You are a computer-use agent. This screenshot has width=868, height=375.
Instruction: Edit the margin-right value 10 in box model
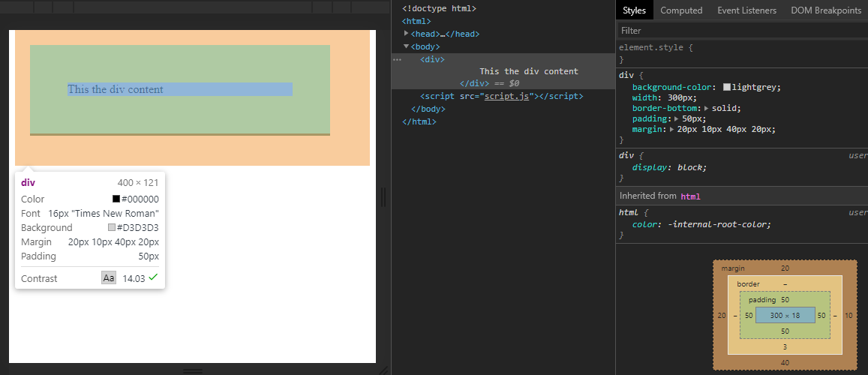tap(849, 315)
